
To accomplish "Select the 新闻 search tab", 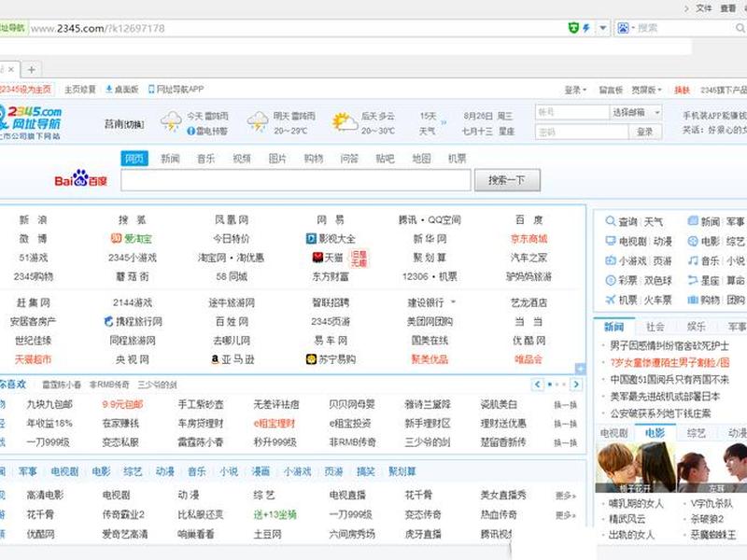I will click(170, 159).
